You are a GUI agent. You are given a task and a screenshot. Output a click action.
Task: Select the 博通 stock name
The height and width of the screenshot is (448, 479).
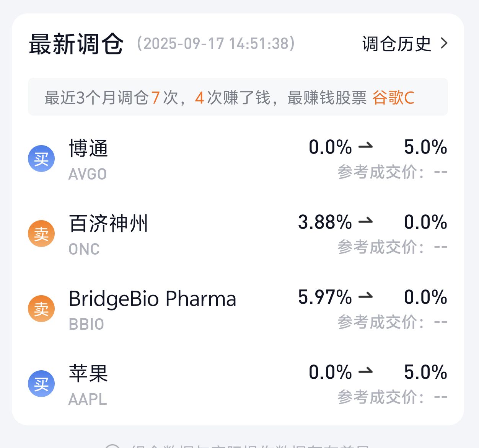88,148
